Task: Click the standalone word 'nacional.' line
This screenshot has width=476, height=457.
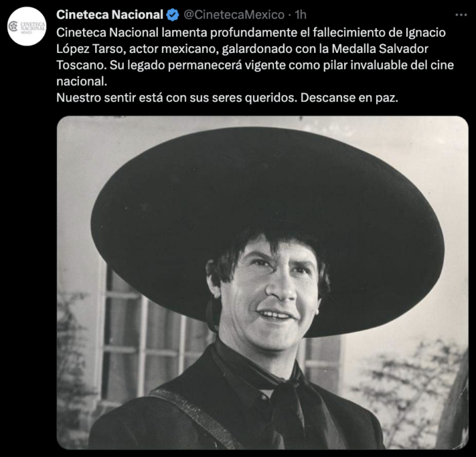Action: click(82, 82)
